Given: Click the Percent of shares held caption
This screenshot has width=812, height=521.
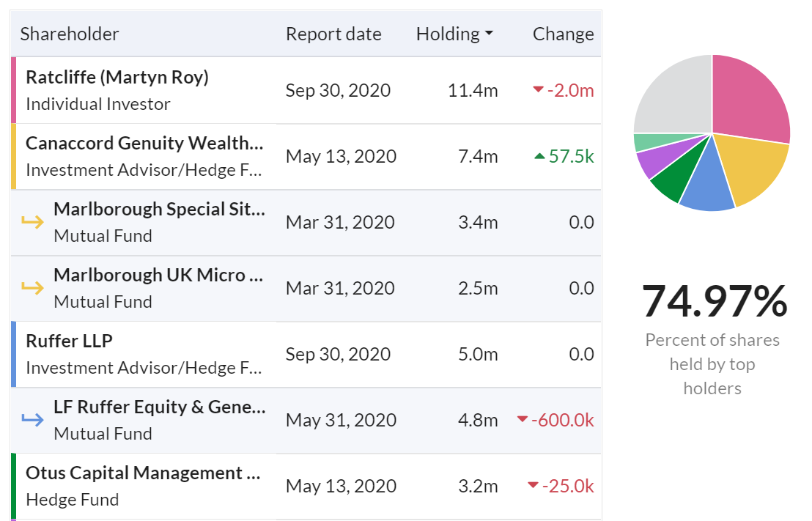Looking at the screenshot, I should (x=712, y=364).
